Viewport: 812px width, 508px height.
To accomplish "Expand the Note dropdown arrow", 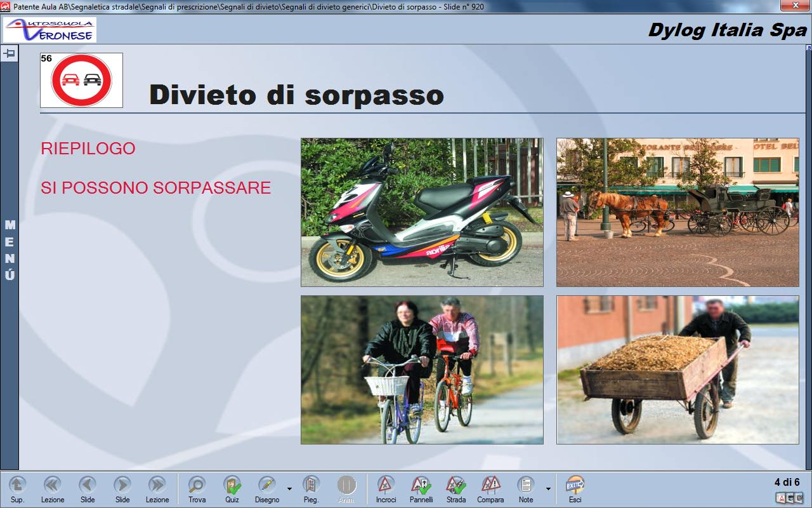I will click(548, 489).
